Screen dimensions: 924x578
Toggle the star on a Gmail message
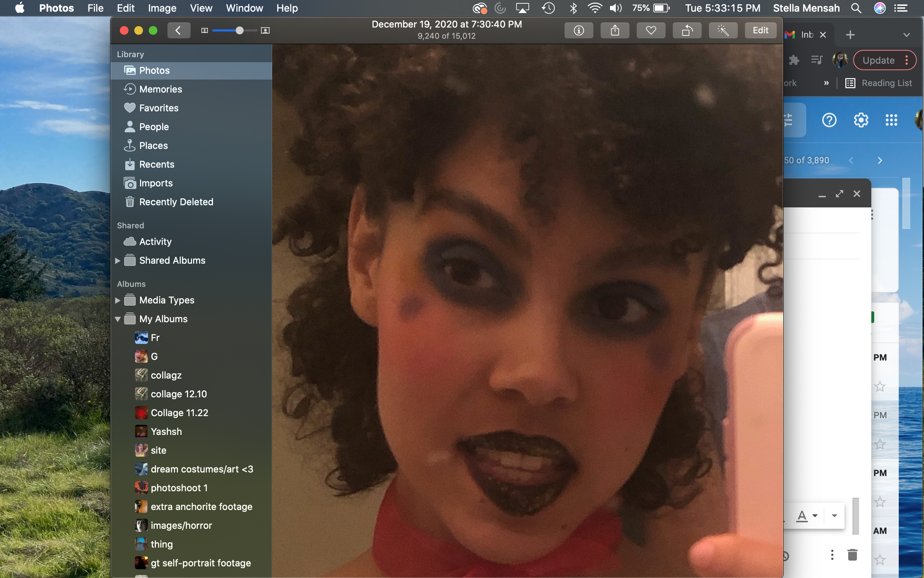click(x=880, y=387)
